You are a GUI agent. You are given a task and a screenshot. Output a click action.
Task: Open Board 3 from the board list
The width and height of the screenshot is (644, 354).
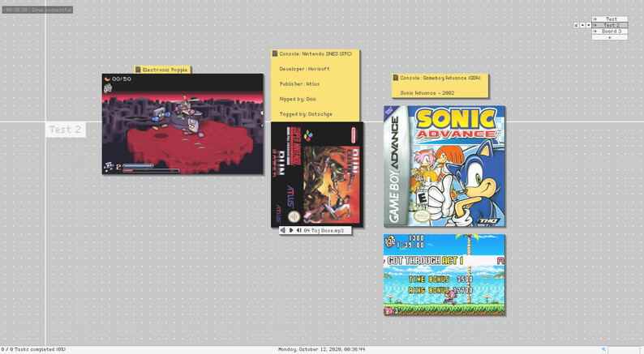(610, 32)
